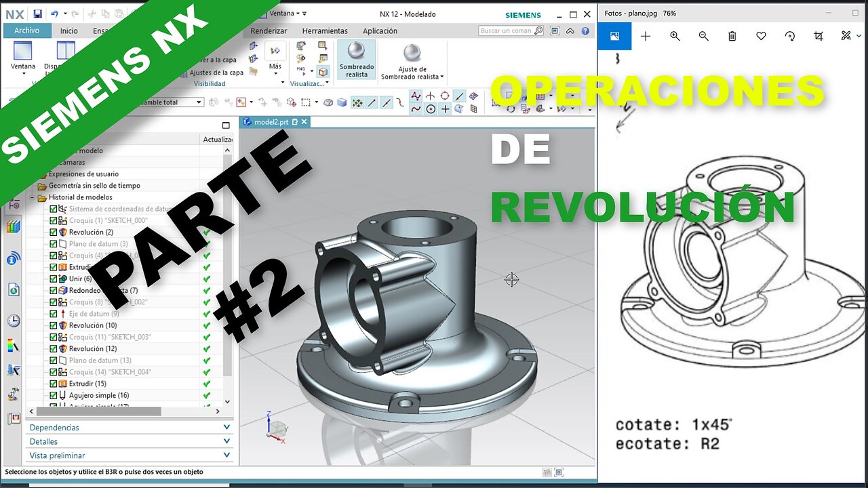The height and width of the screenshot is (488, 868).
Task: Toggle checkbox for Unir (6)
Action: point(54,279)
